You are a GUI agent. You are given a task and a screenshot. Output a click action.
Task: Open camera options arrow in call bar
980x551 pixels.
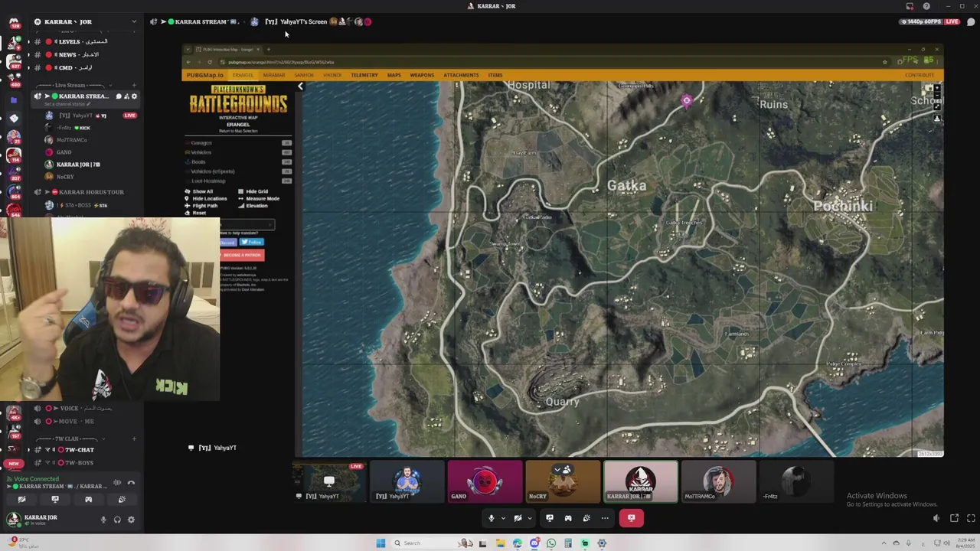point(529,518)
